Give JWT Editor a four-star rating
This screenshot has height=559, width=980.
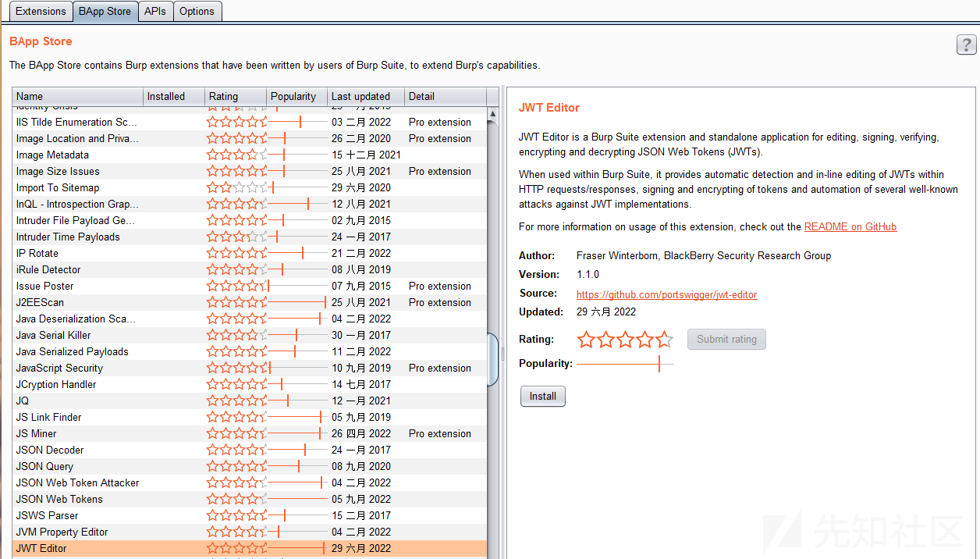644,340
